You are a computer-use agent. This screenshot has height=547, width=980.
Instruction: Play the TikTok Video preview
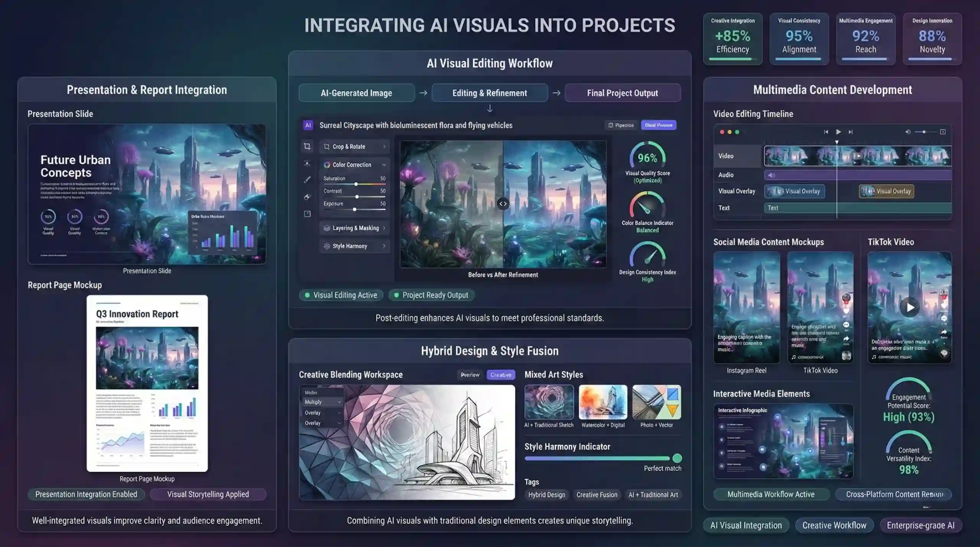(x=910, y=307)
